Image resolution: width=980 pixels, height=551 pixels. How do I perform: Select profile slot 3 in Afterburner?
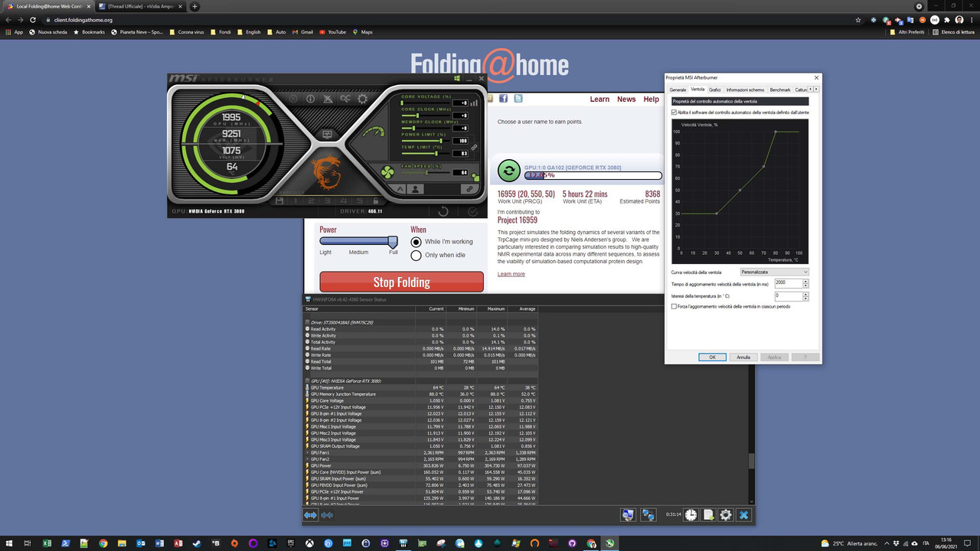pos(327,201)
